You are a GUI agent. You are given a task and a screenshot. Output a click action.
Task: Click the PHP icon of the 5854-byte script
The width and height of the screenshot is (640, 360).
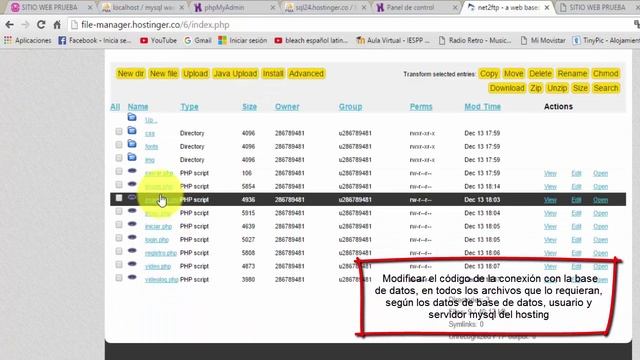[132, 184]
